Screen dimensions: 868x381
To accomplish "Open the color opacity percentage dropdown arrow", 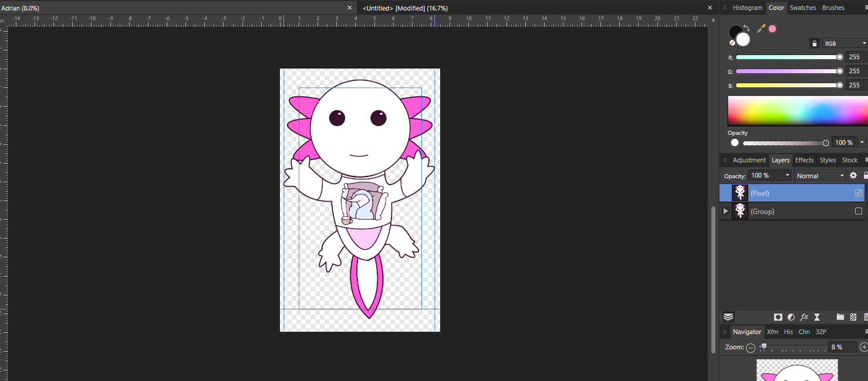I will click(x=862, y=142).
